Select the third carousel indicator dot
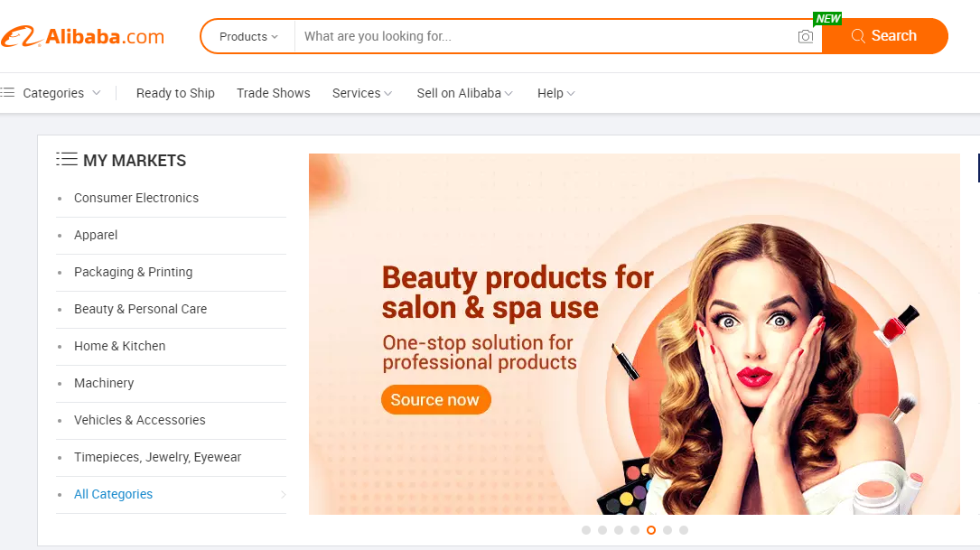 (x=619, y=530)
